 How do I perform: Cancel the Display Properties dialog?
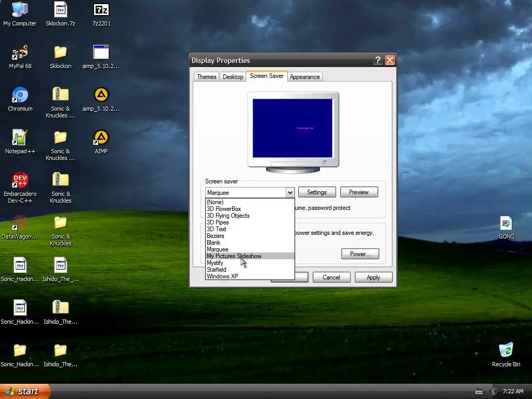[331, 277]
